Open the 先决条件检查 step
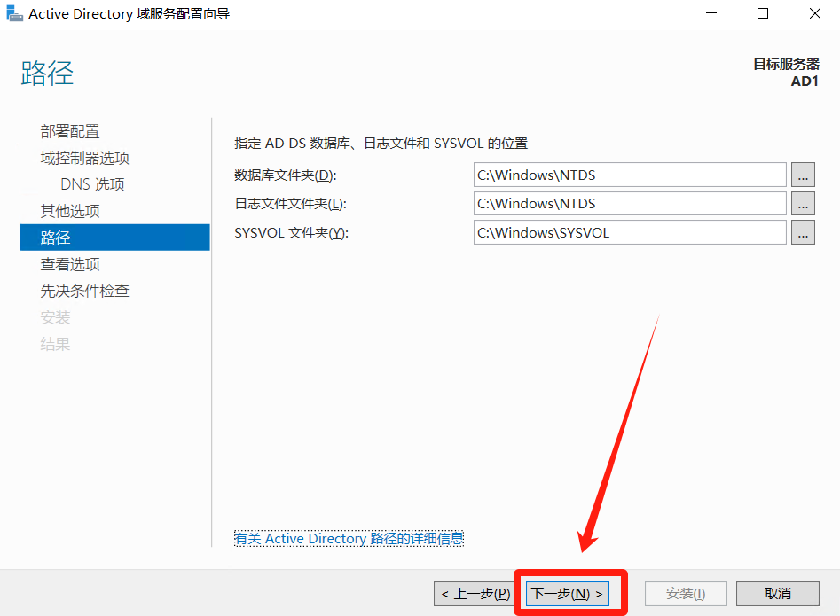Viewport: 840px width, 616px height. point(85,291)
